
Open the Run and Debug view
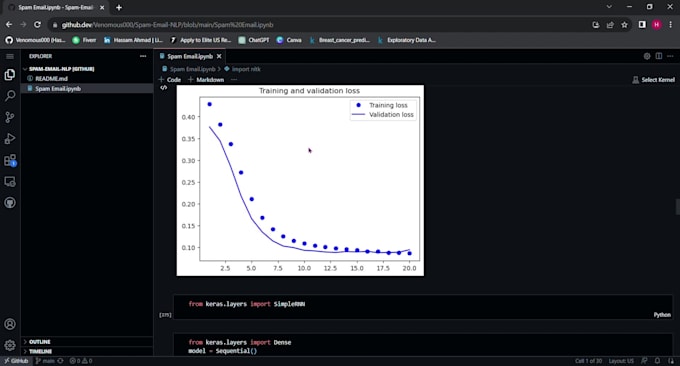coord(10,139)
